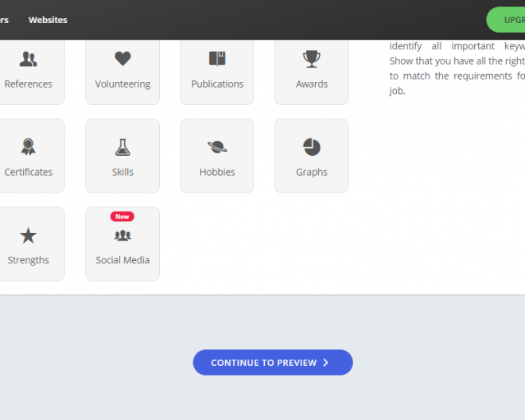
Task: Click the Publications label text
Action: (x=217, y=84)
